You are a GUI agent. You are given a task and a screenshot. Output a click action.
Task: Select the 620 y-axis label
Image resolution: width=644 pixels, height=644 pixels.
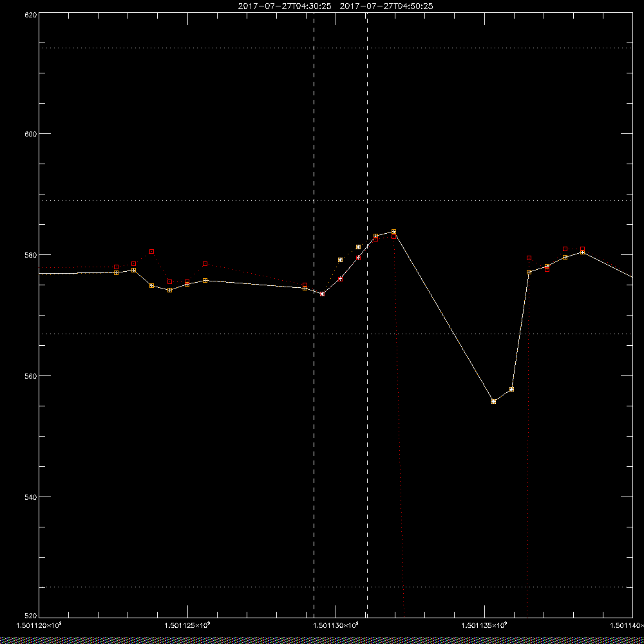click(x=31, y=15)
